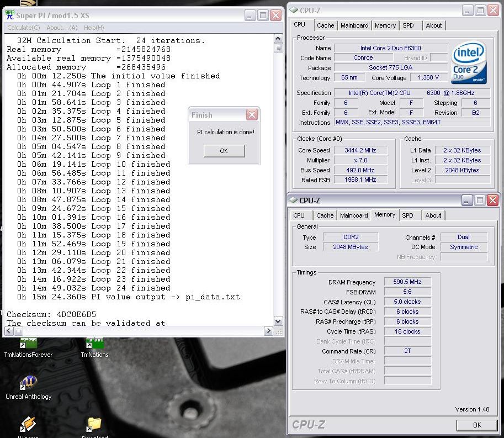Click the CAS# Latency value 5.0 clocks
The width and height of the screenshot is (504, 438).
point(407,302)
